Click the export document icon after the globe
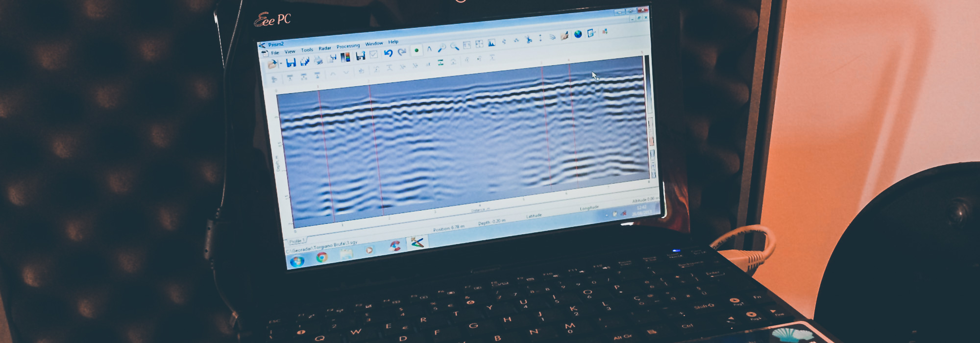980x343 pixels. (591, 33)
